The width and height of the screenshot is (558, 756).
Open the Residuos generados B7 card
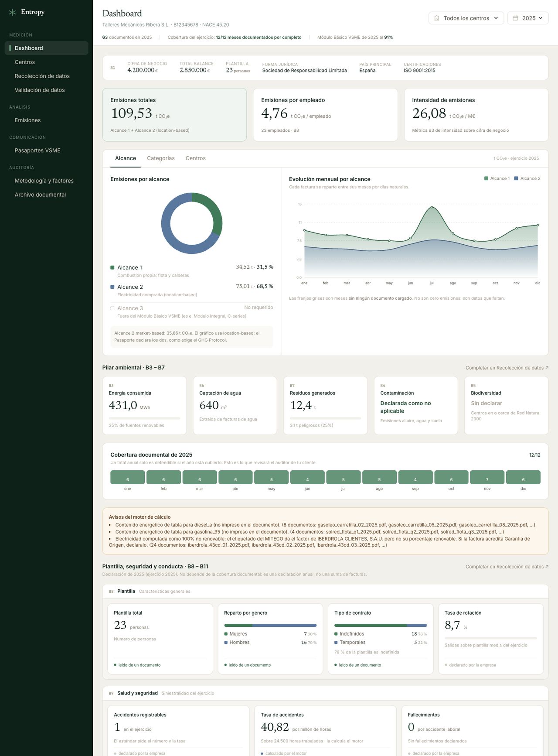[325, 405]
